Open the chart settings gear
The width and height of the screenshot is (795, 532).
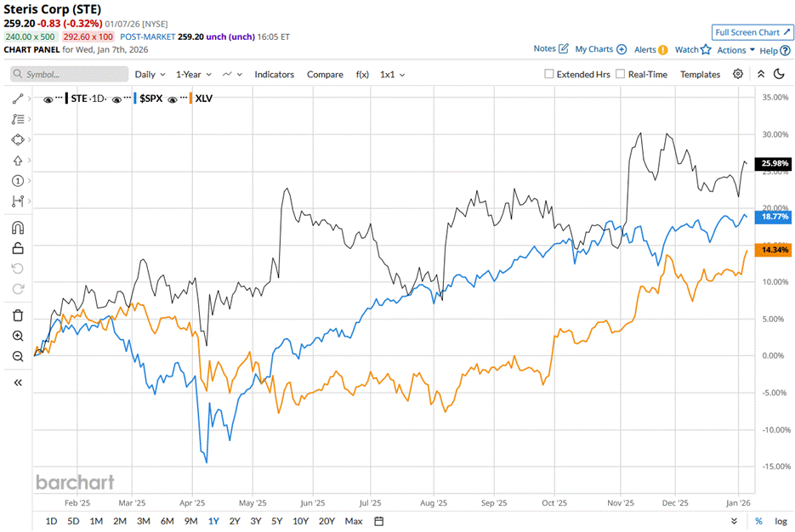click(738, 75)
